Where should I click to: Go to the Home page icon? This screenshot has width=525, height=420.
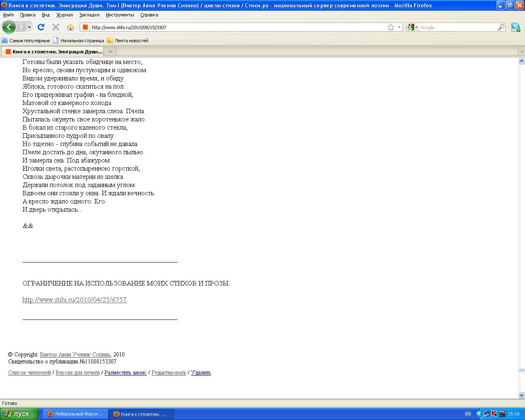[x=70, y=27]
